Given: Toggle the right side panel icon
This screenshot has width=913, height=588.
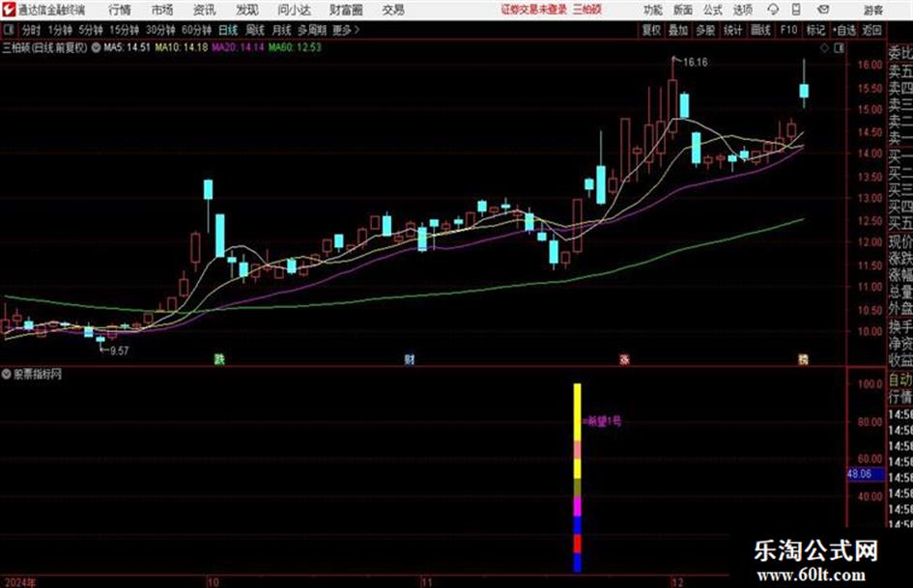Looking at the screenshot, I should 839,48.
